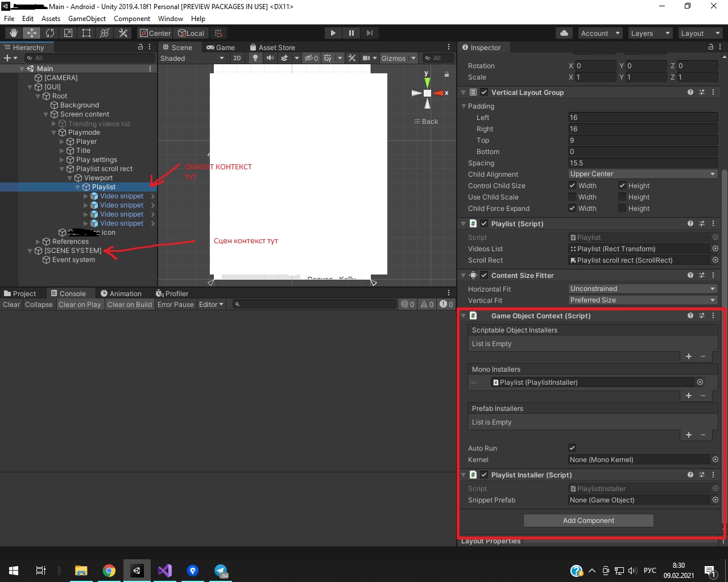
Task: Open Layout dropdown
Action: click(x=700, y=33)
